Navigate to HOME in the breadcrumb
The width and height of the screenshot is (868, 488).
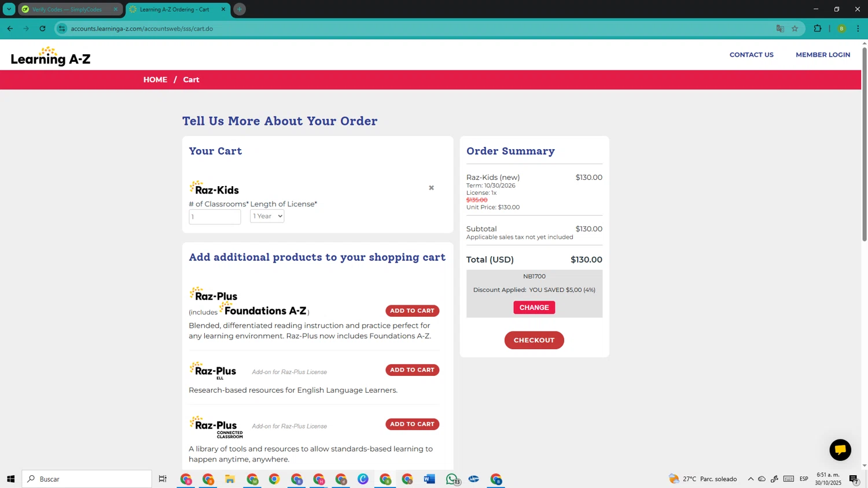click(155, 80)
